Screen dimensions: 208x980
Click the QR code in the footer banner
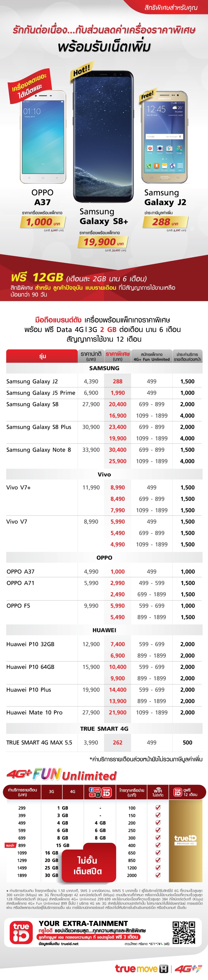point(184,933)
